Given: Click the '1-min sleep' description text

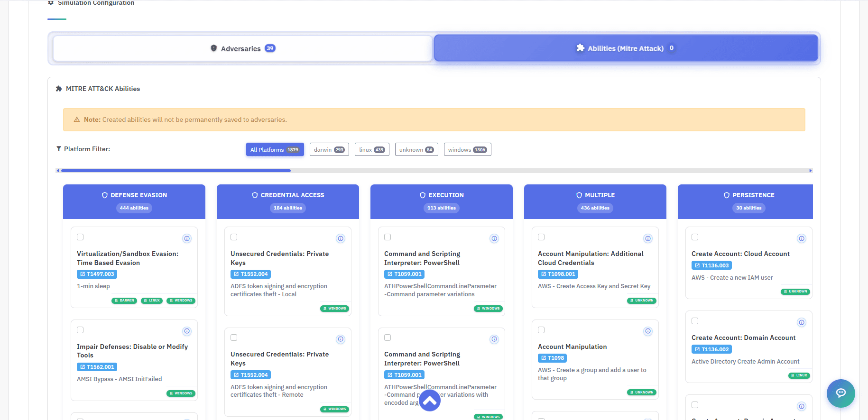Looking at the screenshot, I should click(x=93, y=286).
